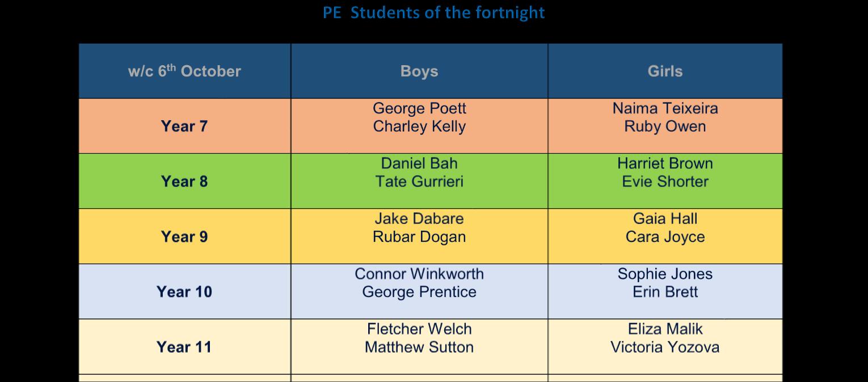Click the name Tate Gurrieri

point(419,181)
